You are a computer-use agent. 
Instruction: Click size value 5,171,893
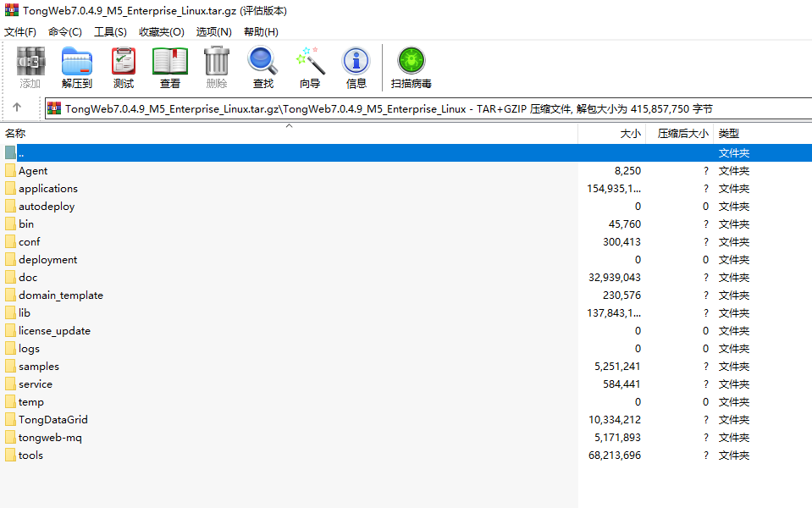pos(617,438)
